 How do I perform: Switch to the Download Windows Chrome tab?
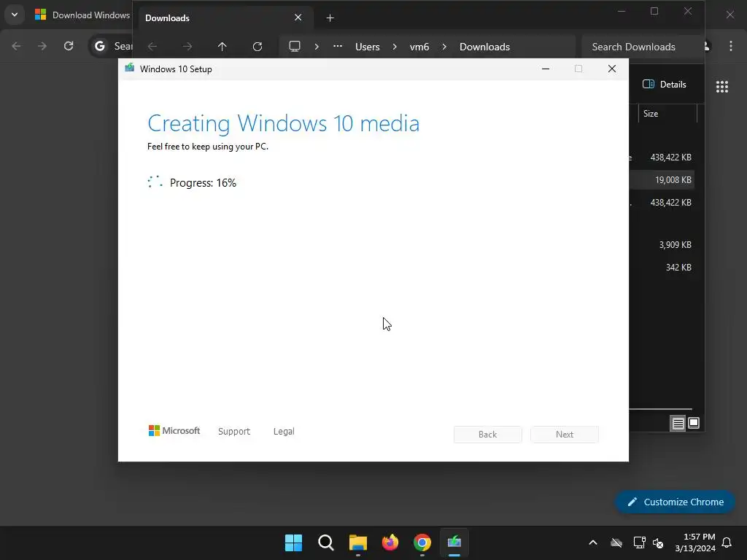pyautogui.click(x=82, y=15)
